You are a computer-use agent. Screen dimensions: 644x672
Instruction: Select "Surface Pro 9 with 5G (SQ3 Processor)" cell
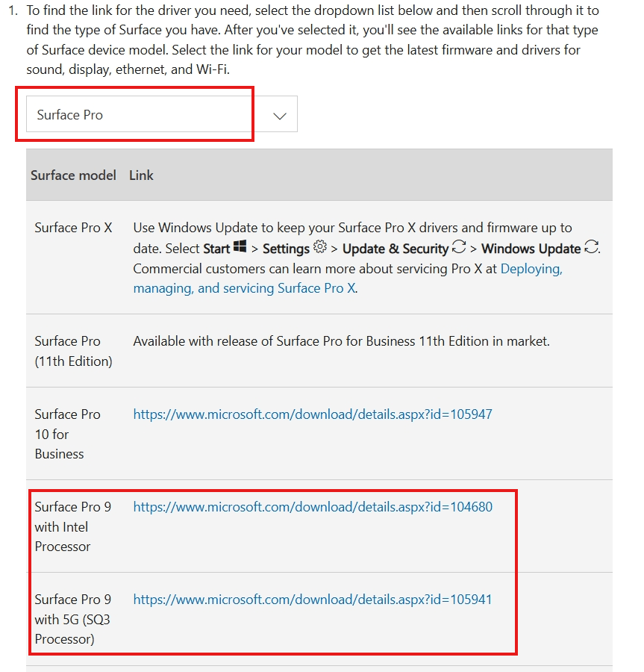click(x=73, y=619)
